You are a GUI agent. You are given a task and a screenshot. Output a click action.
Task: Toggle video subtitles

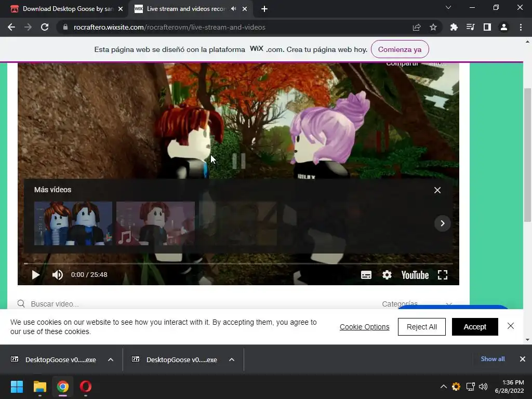366,275
